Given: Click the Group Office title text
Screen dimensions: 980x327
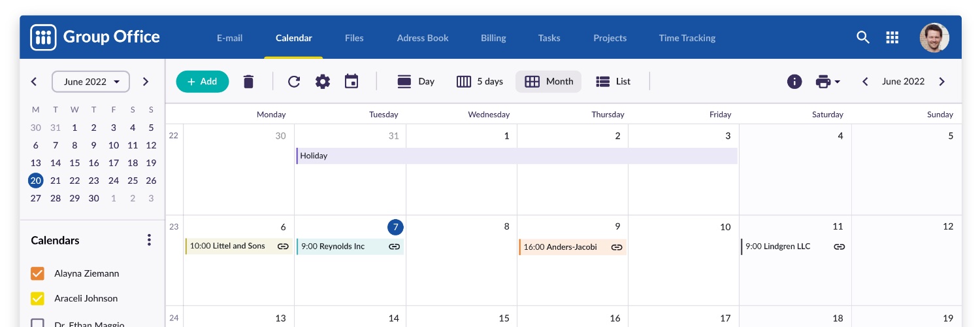Looking at the screenshot, I should tap(112, 37).
